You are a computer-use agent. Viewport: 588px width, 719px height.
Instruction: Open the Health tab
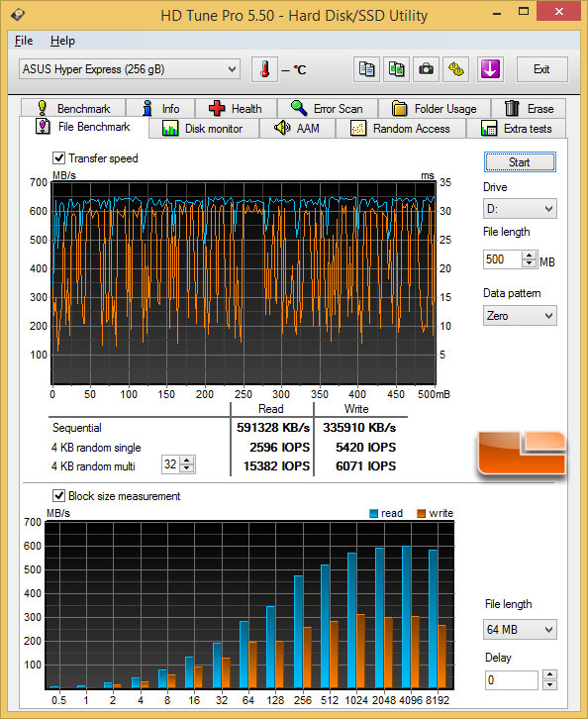pyautogui.click(x=236, y=109)
